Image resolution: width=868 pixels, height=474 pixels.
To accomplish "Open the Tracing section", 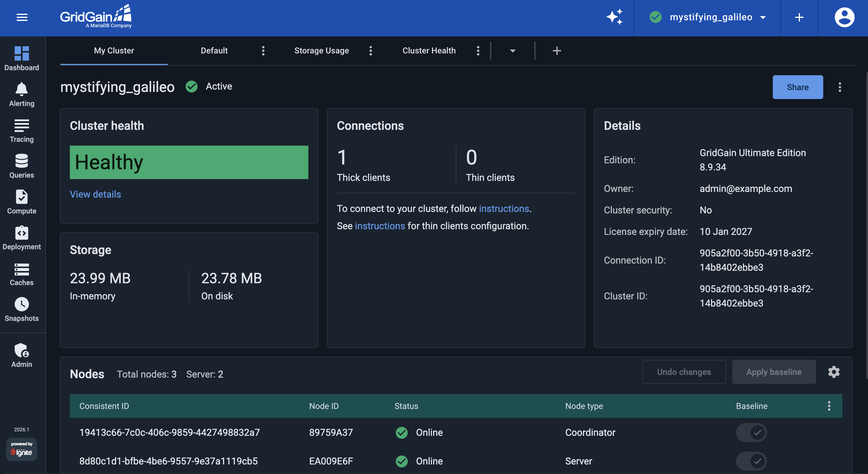I will click(x=21, y=130).
